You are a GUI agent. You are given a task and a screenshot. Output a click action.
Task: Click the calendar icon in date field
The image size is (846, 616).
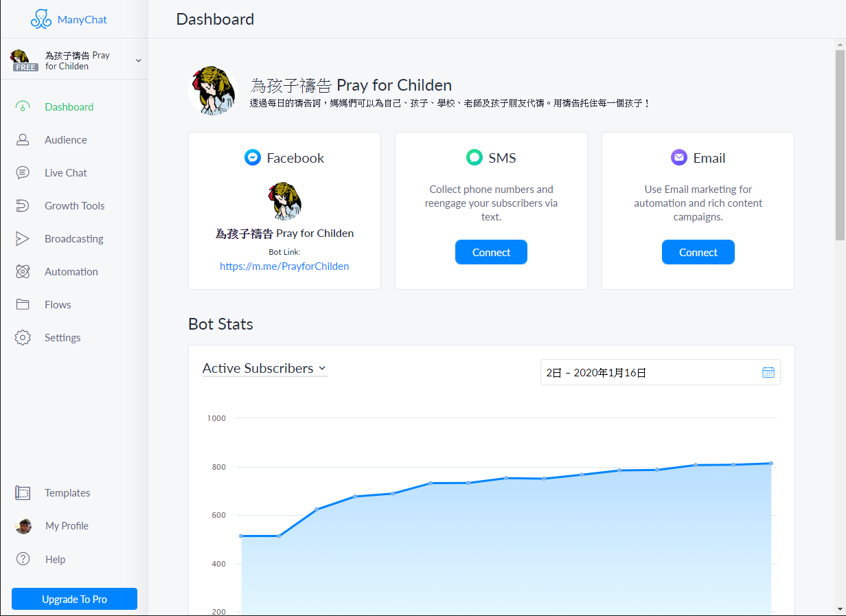point(768,372)
